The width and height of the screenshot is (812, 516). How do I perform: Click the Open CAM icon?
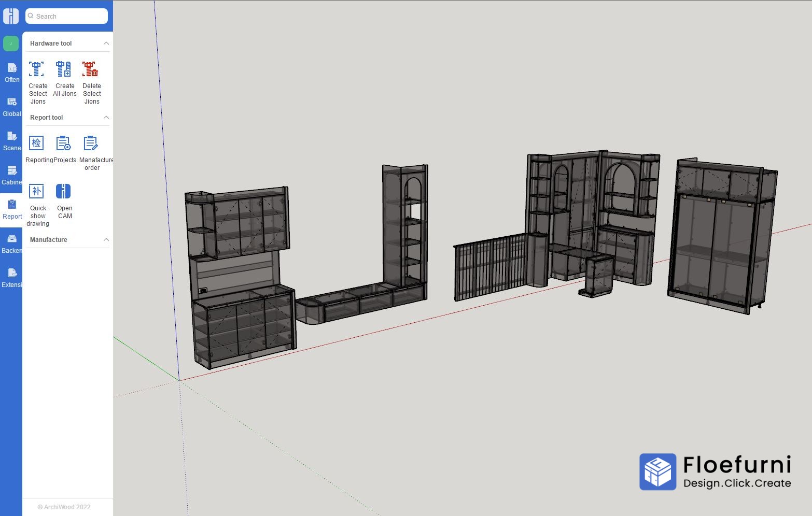click(x=64, y=192)
